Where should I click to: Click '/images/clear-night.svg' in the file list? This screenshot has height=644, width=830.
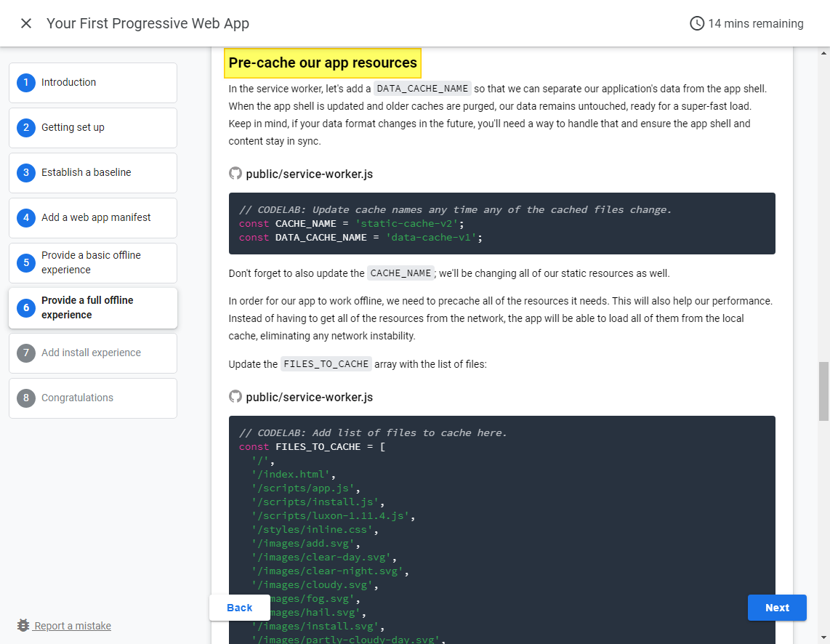click(x=327, y=571)
